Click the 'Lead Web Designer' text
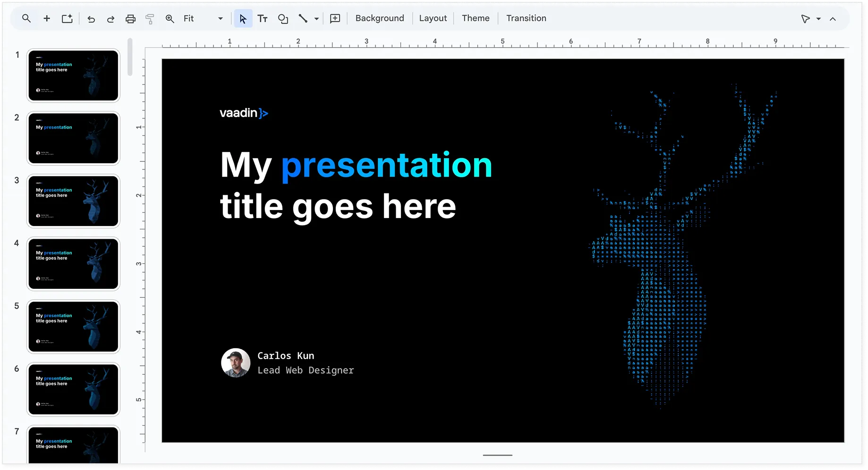Viewport: 868px width, 470px height. click(306, 370)
